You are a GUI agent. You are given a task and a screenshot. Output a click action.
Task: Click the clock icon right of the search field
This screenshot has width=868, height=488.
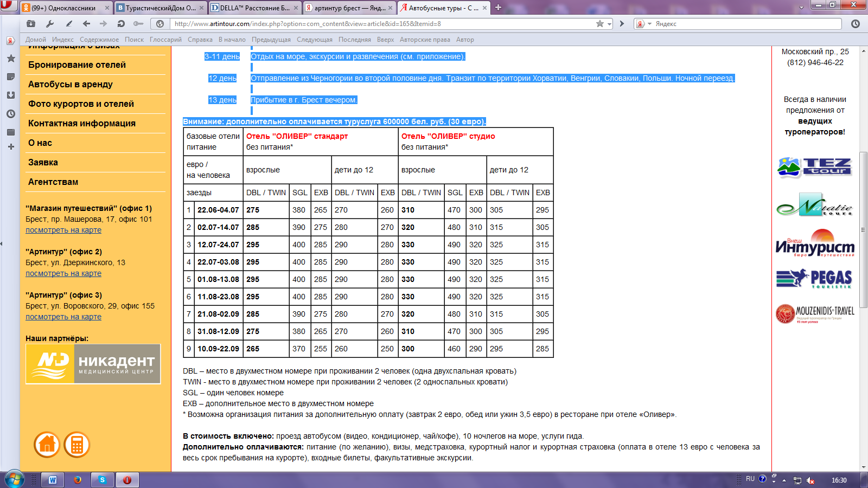pos(856,24)
